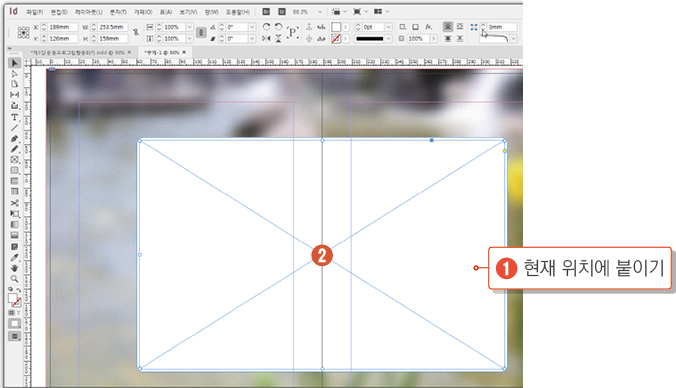Image resolution: width=676 pixels, height=388 pixels.
Task: Open the stroke weight dropdown
Action: point(388,27)
